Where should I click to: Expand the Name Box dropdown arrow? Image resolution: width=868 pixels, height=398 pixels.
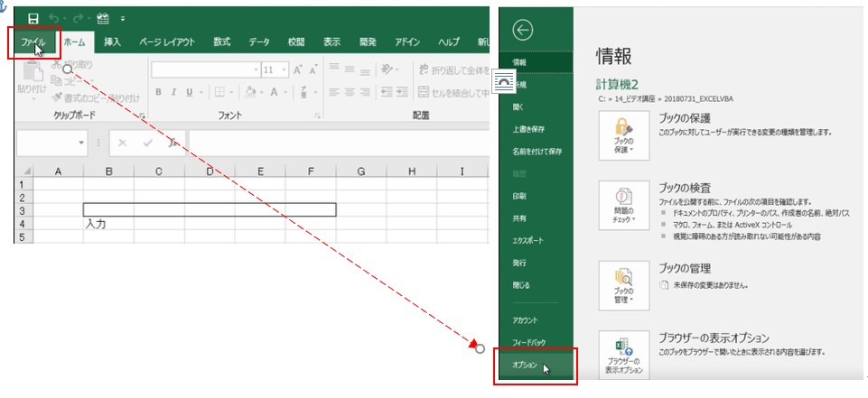[x=81, y=143]
